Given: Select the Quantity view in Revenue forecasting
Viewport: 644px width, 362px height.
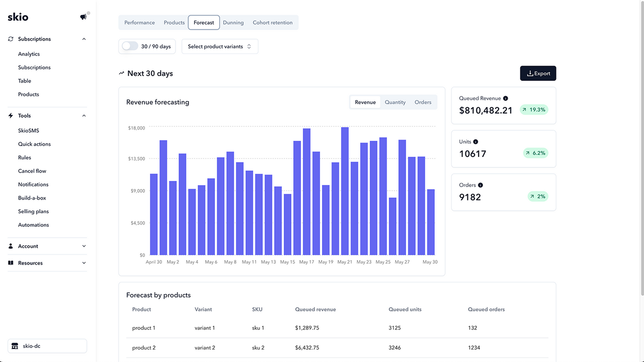Looking at the screenshot, I should [x=395, y=102].
